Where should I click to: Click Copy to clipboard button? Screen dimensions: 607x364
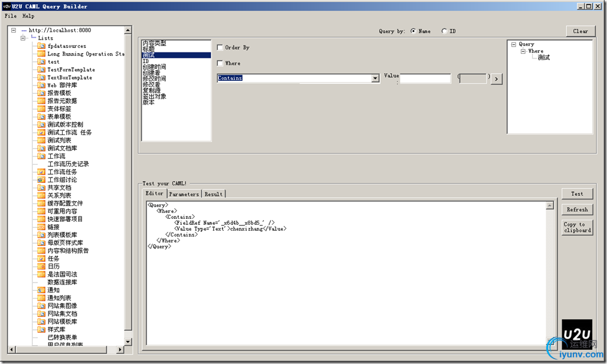pyautogui.click(x=577, y=227)
